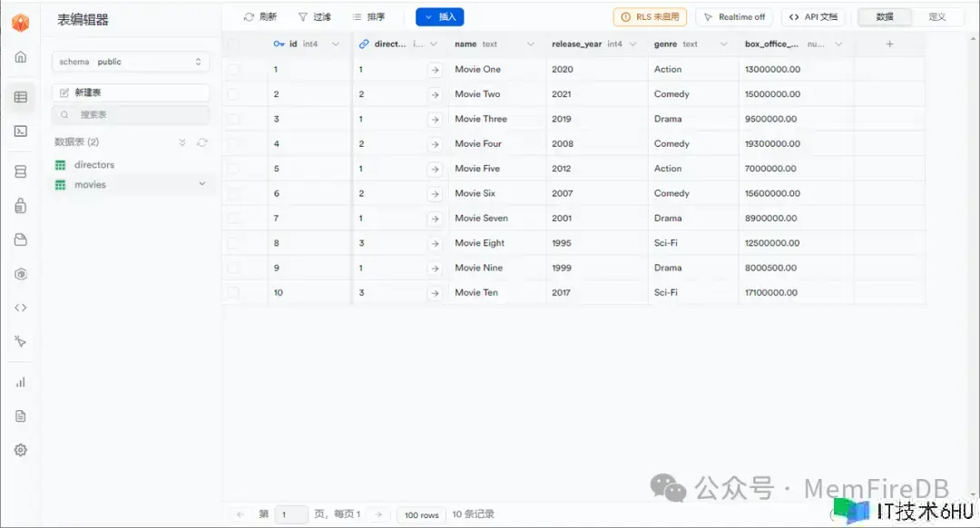Open the SQL editor terminal icon

[20, 132]
